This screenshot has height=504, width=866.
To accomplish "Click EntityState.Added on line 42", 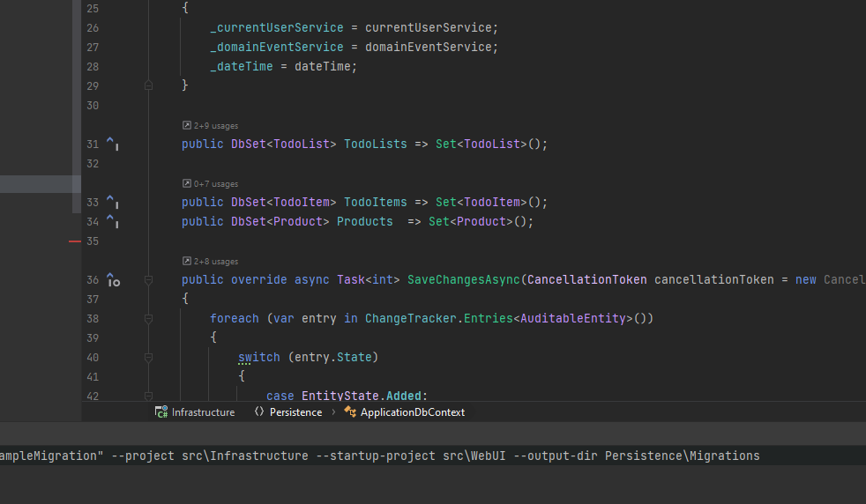I will coord(362,396).
